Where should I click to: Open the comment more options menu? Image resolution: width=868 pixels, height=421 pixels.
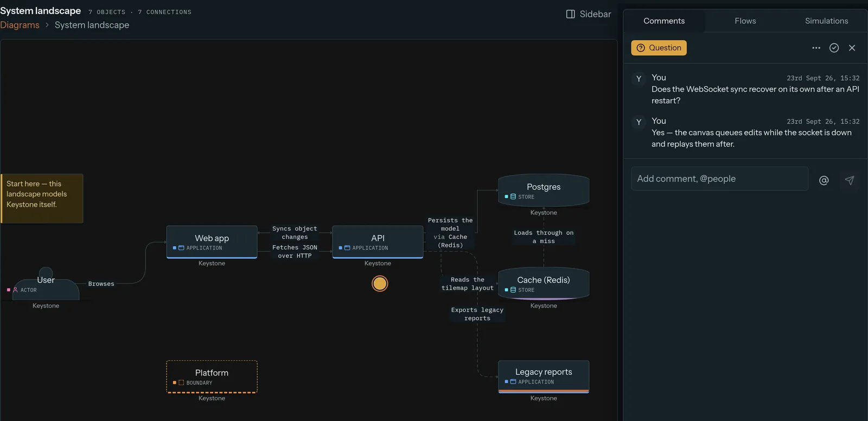click(x=816, y=48)
